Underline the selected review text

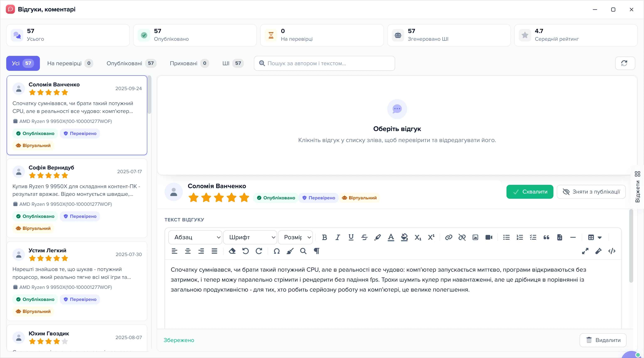tap(351, 237)
